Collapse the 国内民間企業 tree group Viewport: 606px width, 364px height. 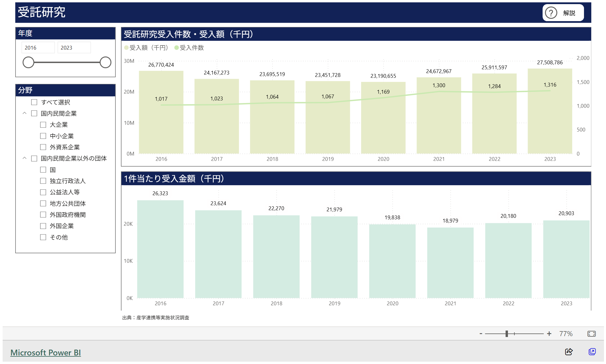(25, 113)
